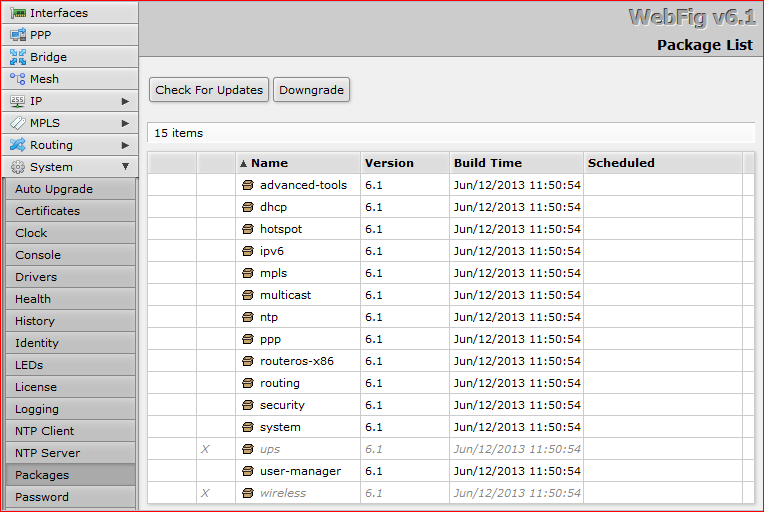Select the user-manager package name
764x512 pixels.
pos(301,471)
